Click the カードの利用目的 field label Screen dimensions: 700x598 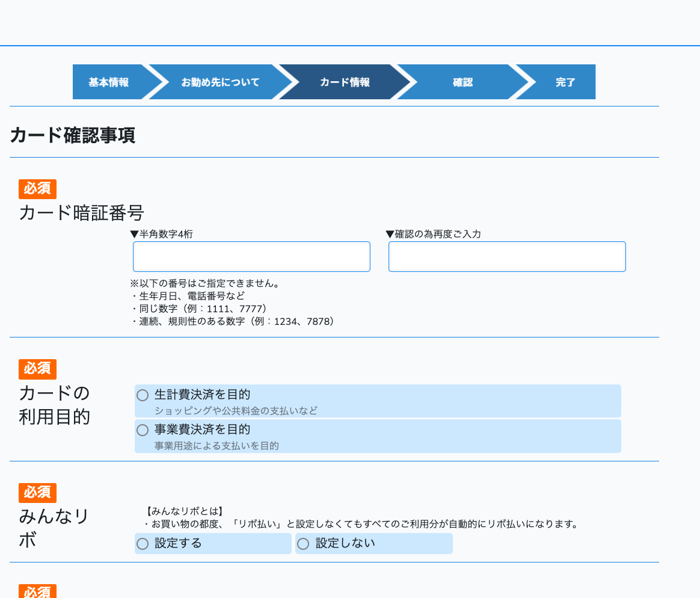coord(55,405)
